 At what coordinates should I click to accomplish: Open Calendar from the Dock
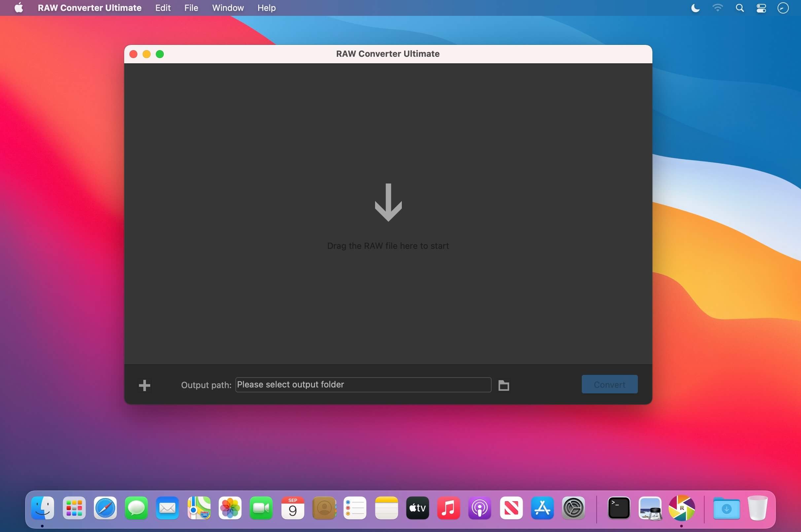(293, 508)
